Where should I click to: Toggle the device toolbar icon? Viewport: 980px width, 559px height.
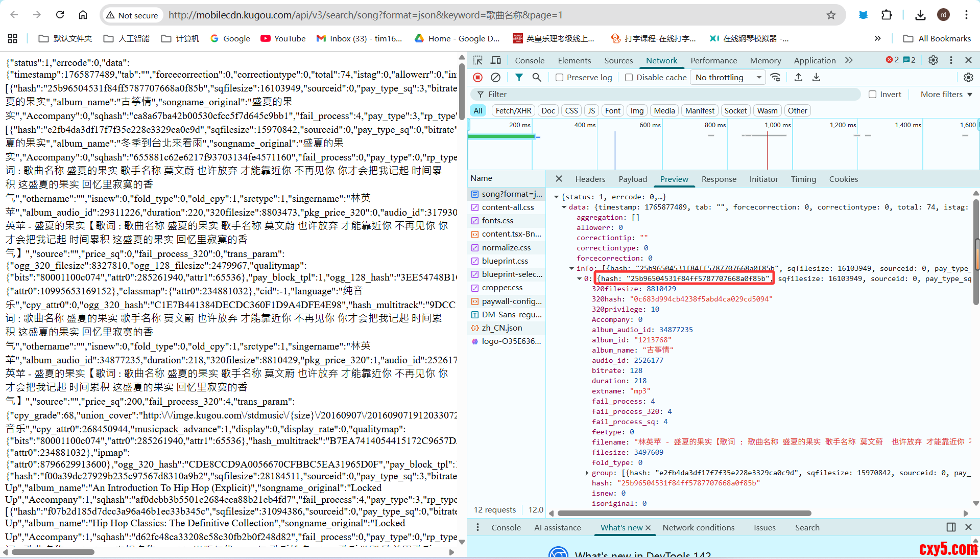(x=496, y=60)
